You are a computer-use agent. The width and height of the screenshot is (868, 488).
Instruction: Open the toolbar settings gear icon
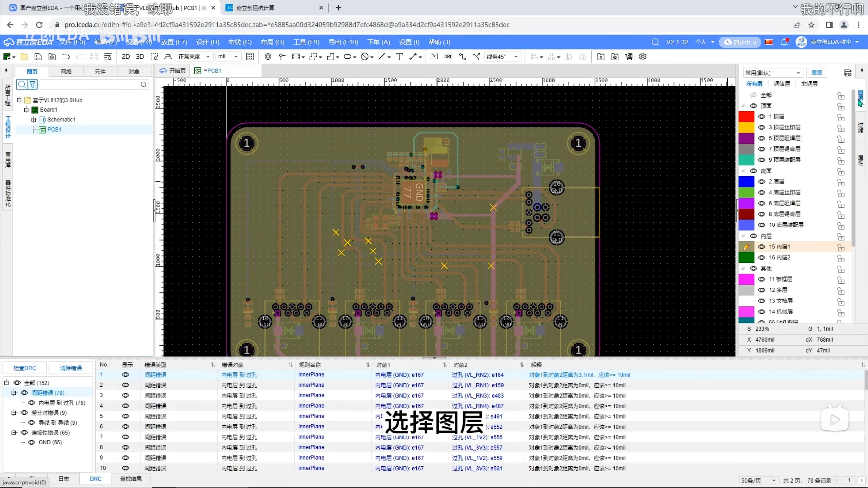click(x=643, y=57)
